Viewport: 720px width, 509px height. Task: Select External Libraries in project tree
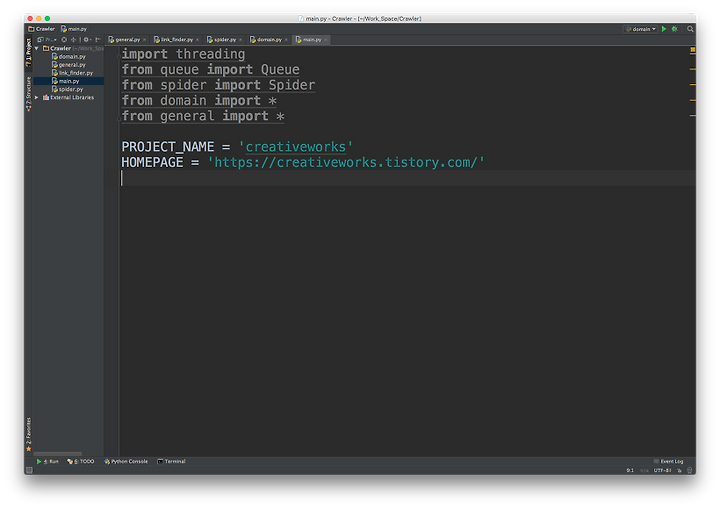click(68, 97)
